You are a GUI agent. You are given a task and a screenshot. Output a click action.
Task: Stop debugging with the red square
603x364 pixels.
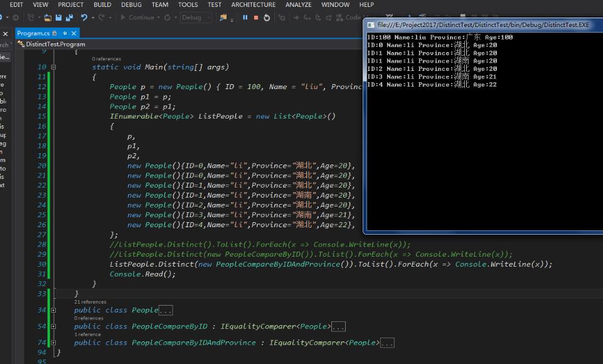click(x=256, y=18)
